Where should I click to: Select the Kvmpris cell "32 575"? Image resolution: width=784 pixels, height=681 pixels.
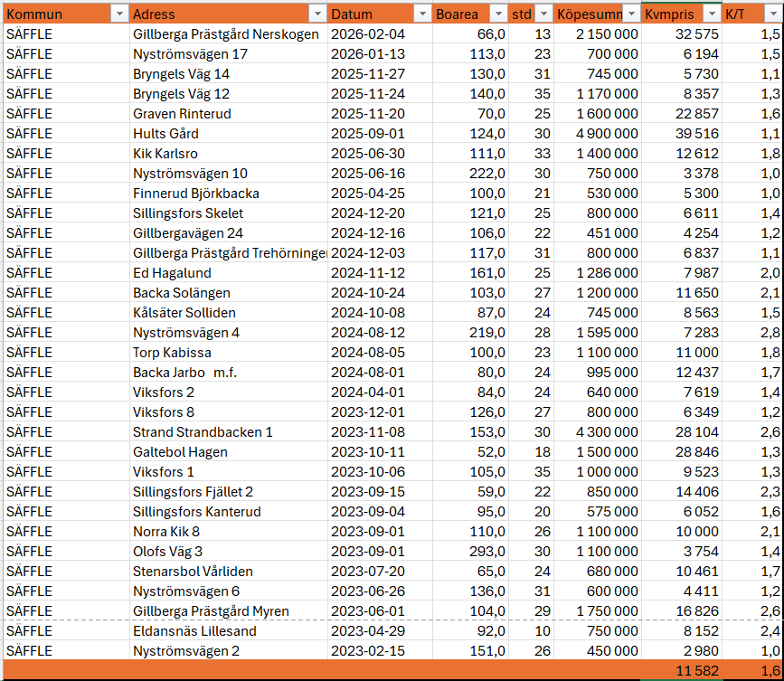pyautogui.click(x=682, y=34)
